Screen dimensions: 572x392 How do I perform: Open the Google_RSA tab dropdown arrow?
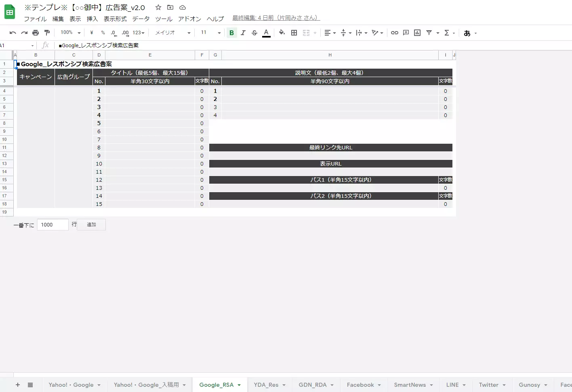(x=239, y=385)
